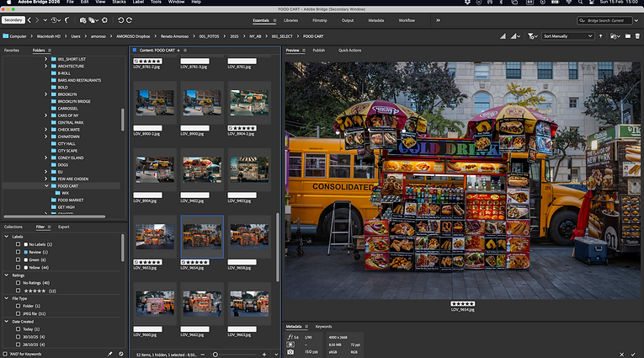Viewport: 644px width, 358px height.
Task: Click the Secondary window button
Action: tap(13, 19)
